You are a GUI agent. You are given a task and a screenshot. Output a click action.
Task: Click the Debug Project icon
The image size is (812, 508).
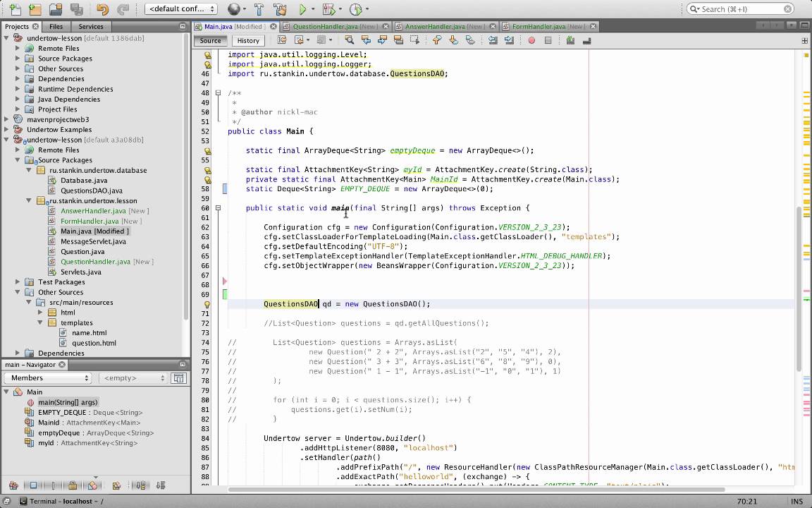pos(328,8)
